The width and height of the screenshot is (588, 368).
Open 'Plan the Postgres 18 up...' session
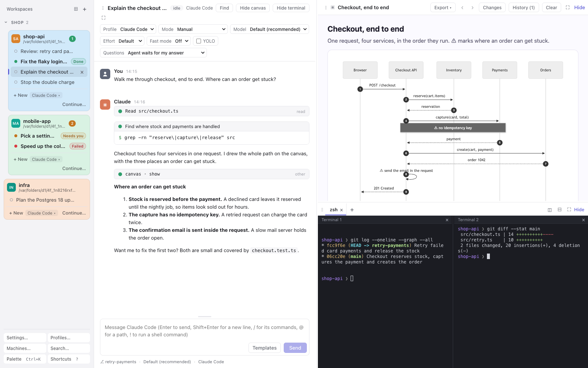point(45,200)
